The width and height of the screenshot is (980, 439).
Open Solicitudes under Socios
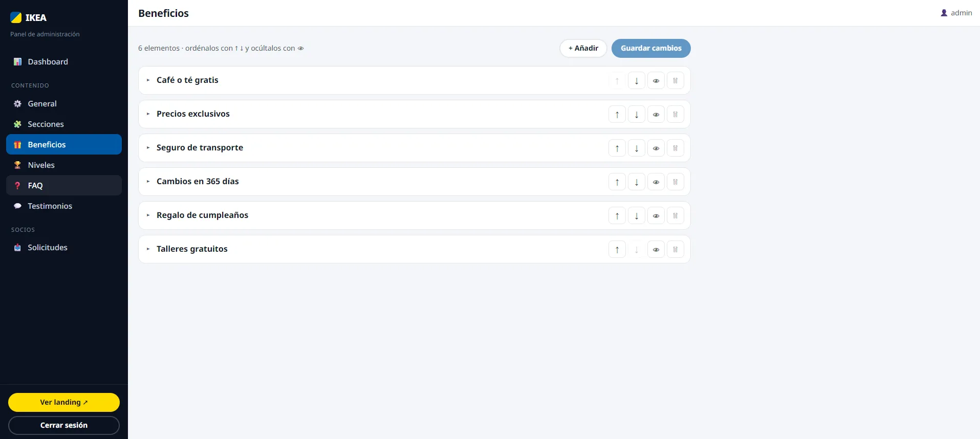click(x=64, y=248)
